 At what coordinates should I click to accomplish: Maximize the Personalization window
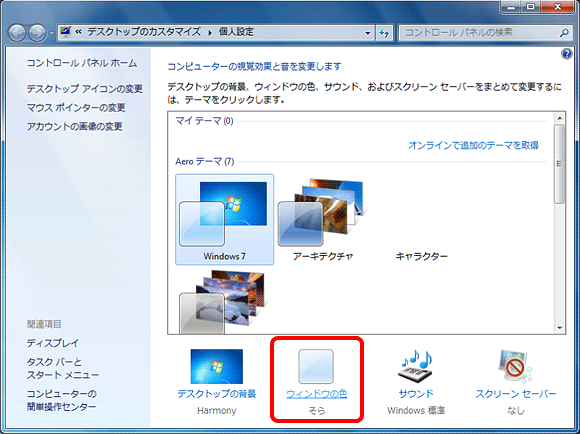(x=530, y=7)
